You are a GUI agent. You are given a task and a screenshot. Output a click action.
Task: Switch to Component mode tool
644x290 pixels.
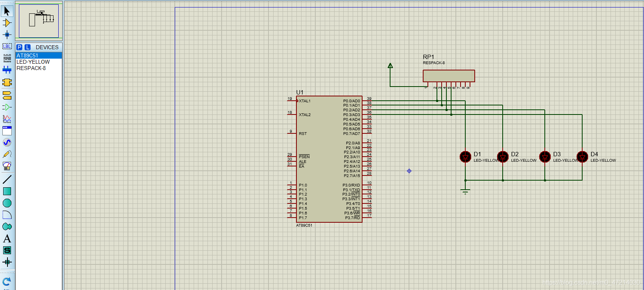click(7, 23)
